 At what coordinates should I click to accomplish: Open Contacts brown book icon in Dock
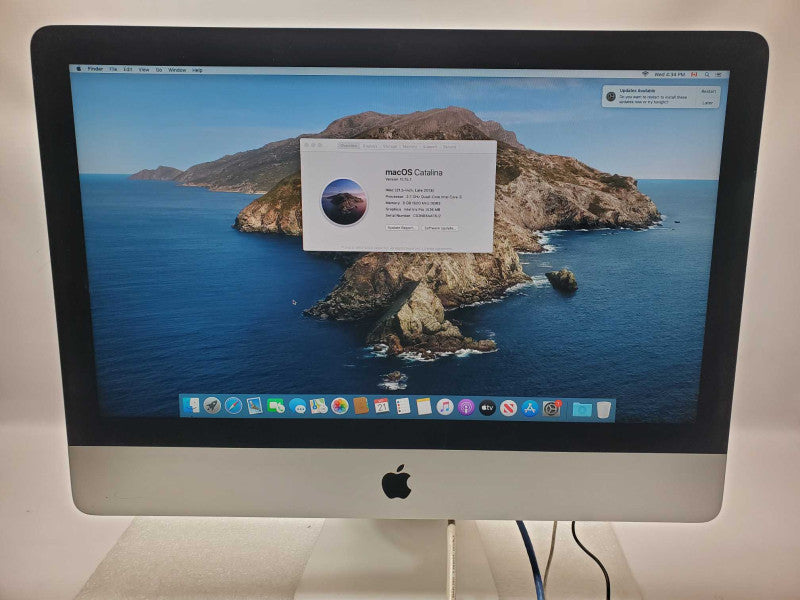pos(361,406)
